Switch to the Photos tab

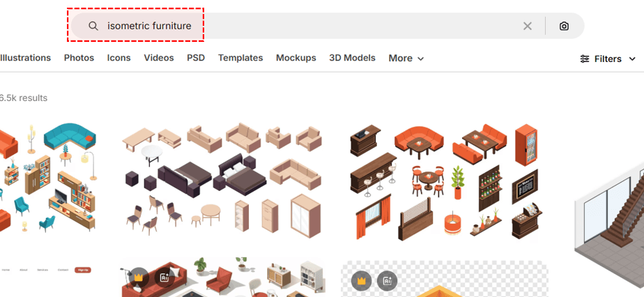pos(79,58)
